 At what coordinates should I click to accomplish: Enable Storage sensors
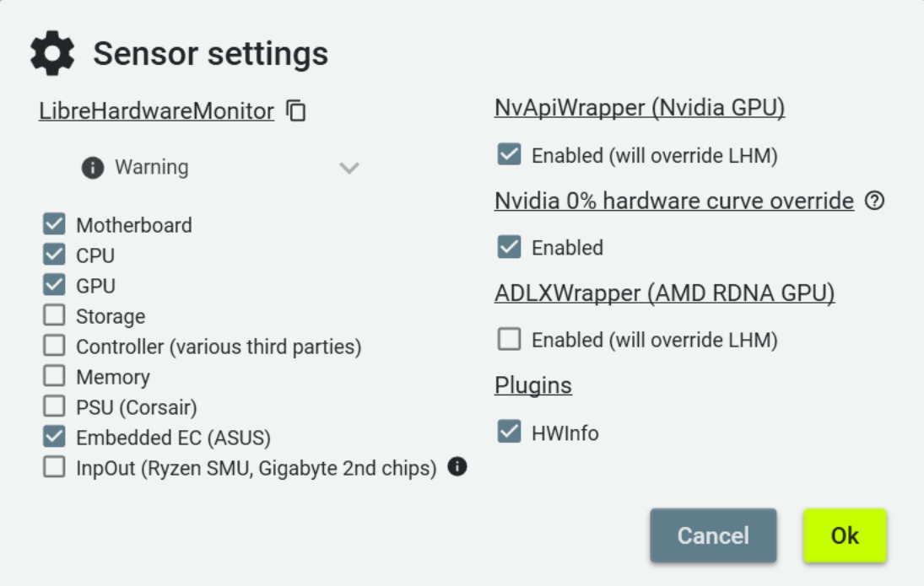[54, 315]
